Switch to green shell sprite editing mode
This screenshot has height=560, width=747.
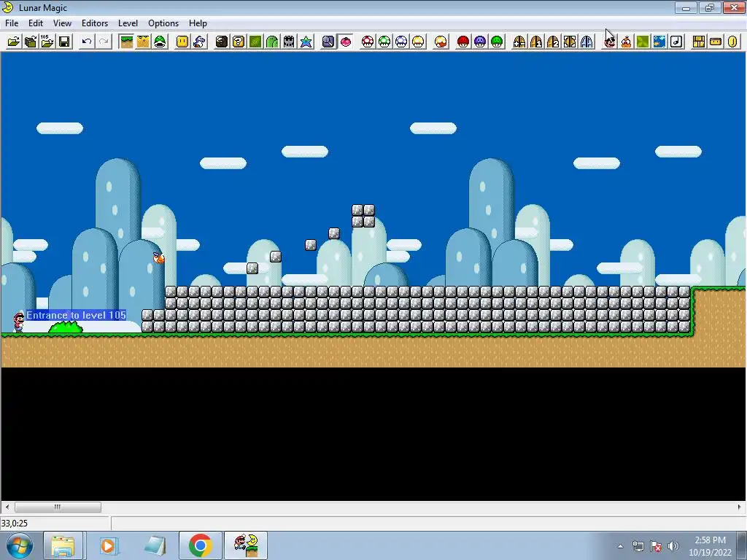tap(160, 42)
